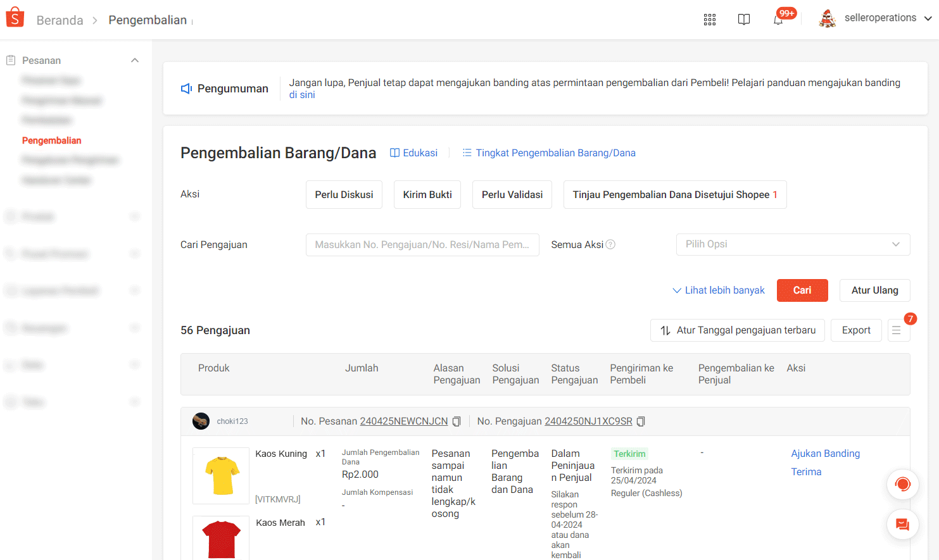Open Pengembalian in the sidebar

(52, 140)
